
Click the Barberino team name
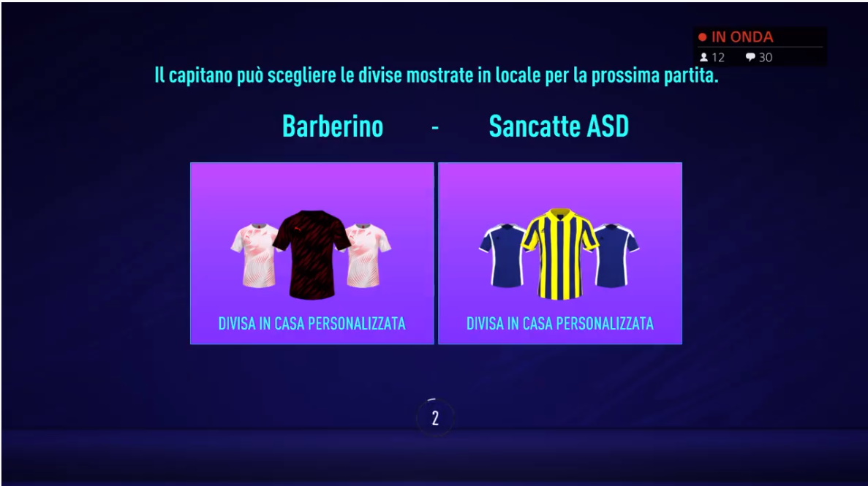point(333,126)
